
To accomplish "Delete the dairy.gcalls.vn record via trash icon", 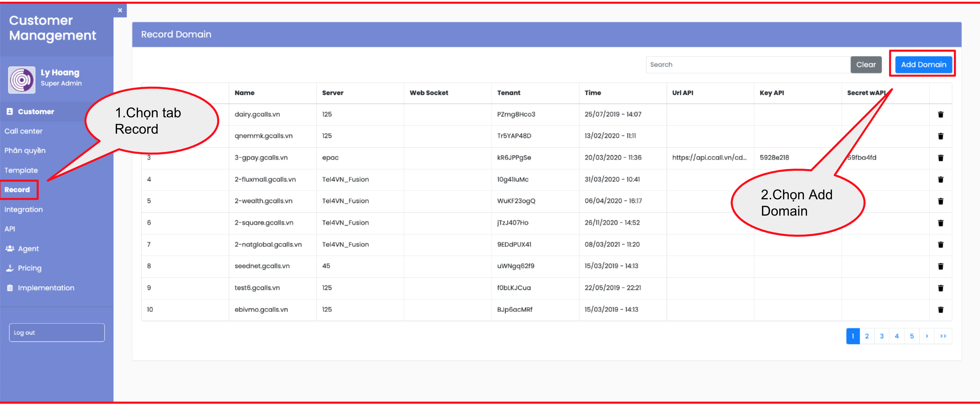I will click(x=941, y=114).
